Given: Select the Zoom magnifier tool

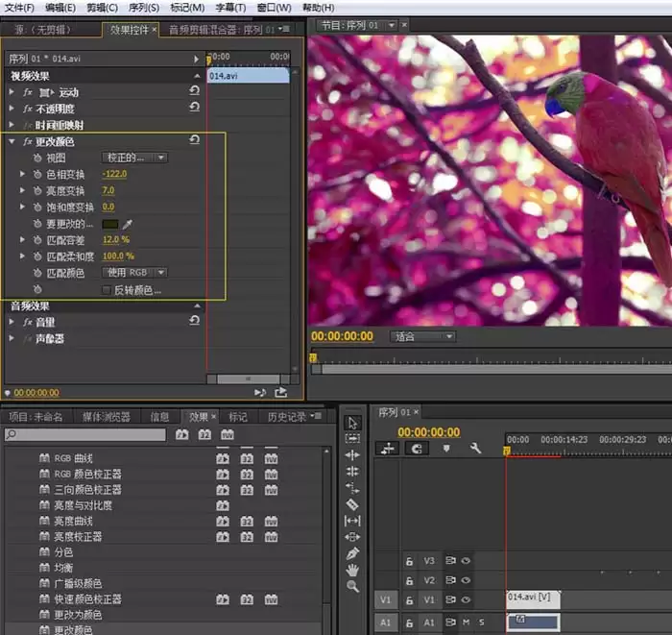Looking at the screenshot, I should point(352,586).
